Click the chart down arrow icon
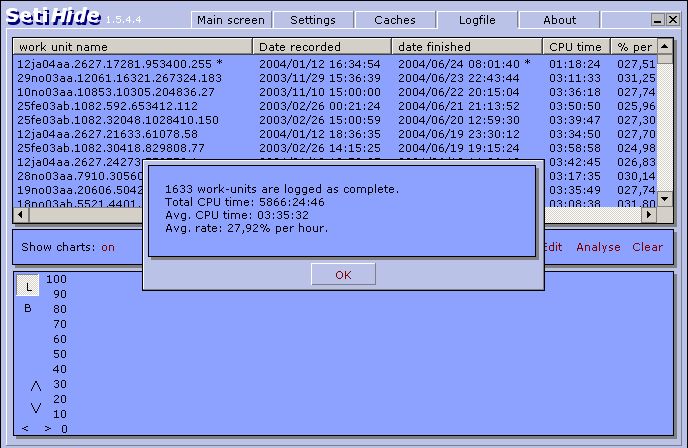 (36, 408)
